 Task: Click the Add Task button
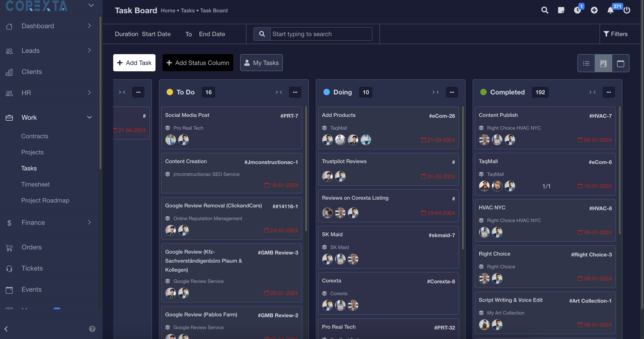134,63
